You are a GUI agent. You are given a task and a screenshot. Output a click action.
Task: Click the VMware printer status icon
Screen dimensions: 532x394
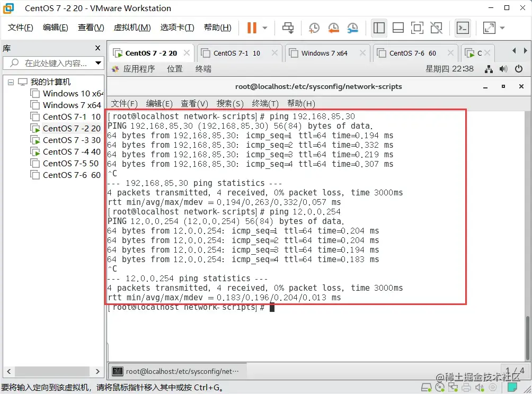(x=466, y=387)
